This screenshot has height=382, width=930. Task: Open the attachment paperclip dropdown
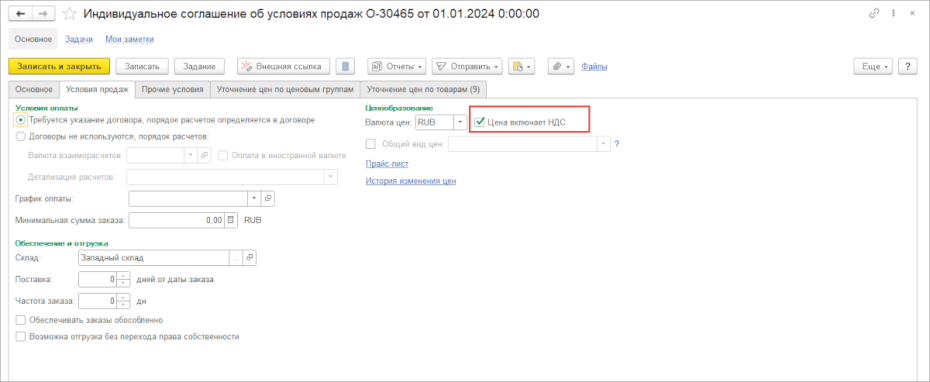561,66
